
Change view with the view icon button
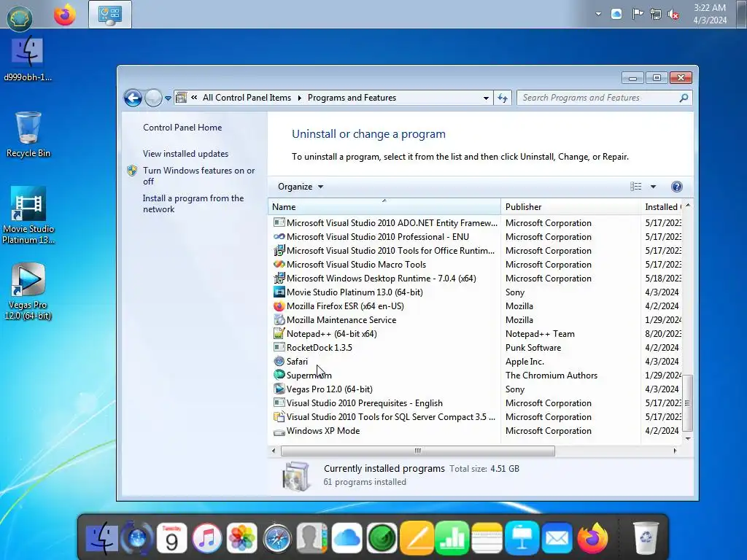[x=635, y=187]
